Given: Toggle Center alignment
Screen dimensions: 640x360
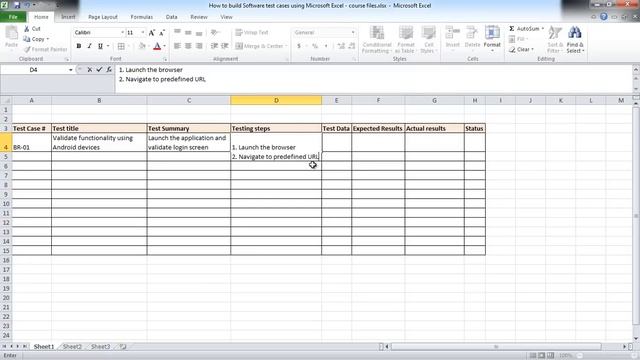Looking at the screenshot, I should [x=188, y=46].
